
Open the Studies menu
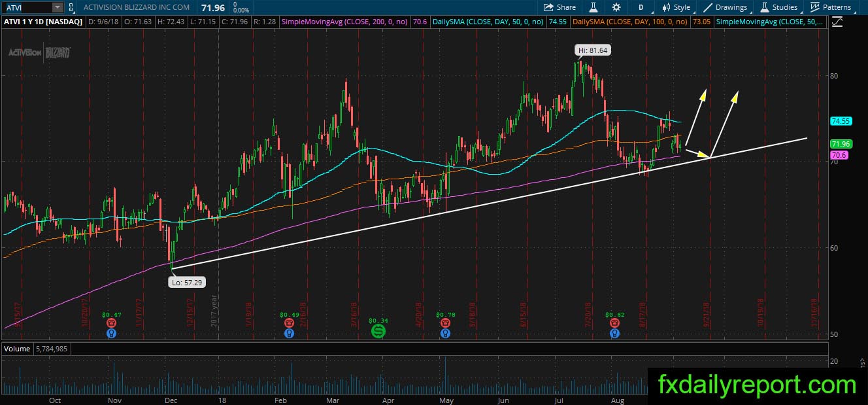tap(778, 7)
